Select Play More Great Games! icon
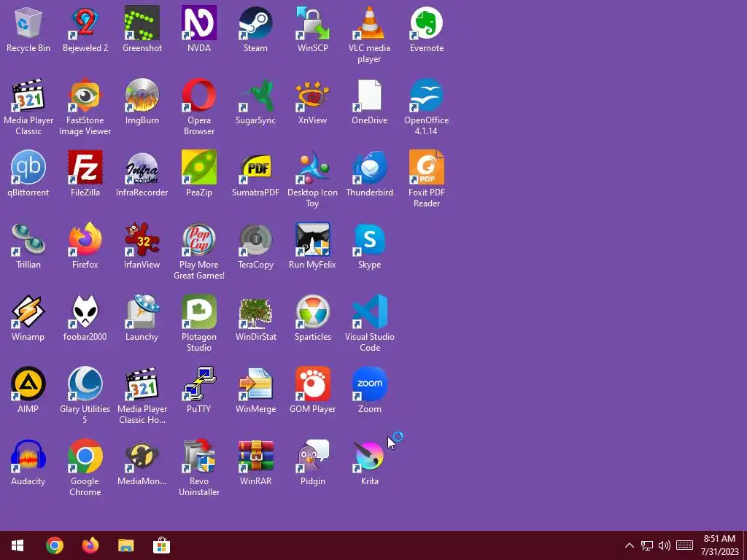The image size is (747, 560). (198, 239)
